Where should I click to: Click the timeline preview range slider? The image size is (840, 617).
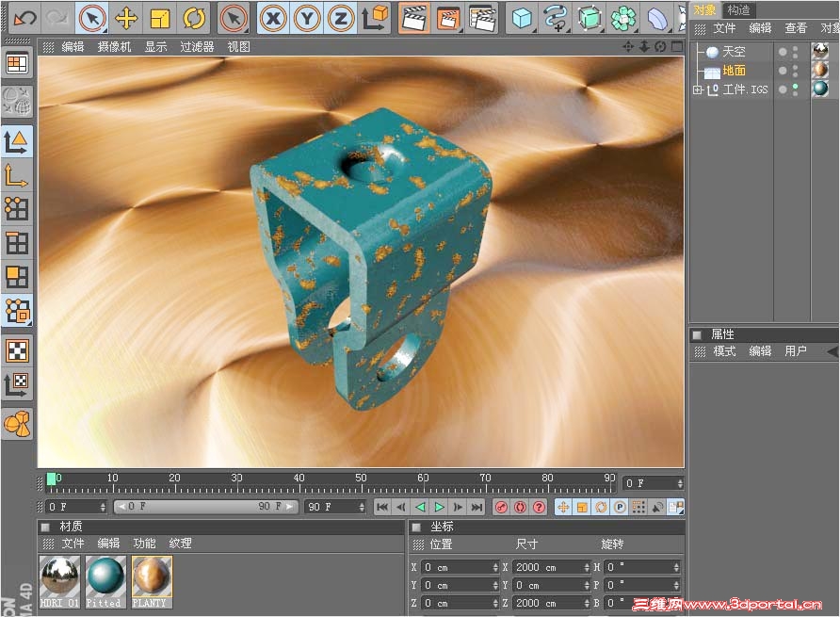[x=205, y=507]
